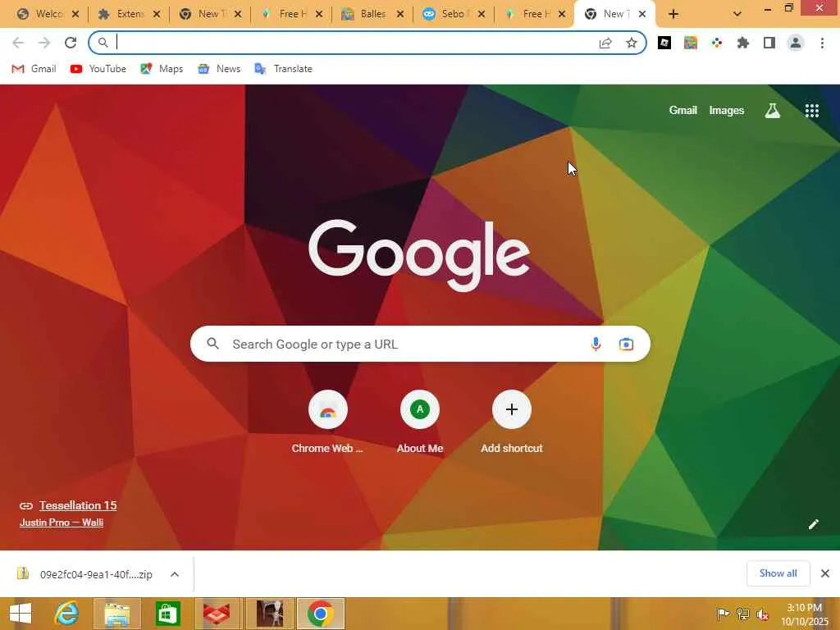Screen dimensions: 840x630
Task: Bookmark this tab with the star icon
Action: point(632,43)
